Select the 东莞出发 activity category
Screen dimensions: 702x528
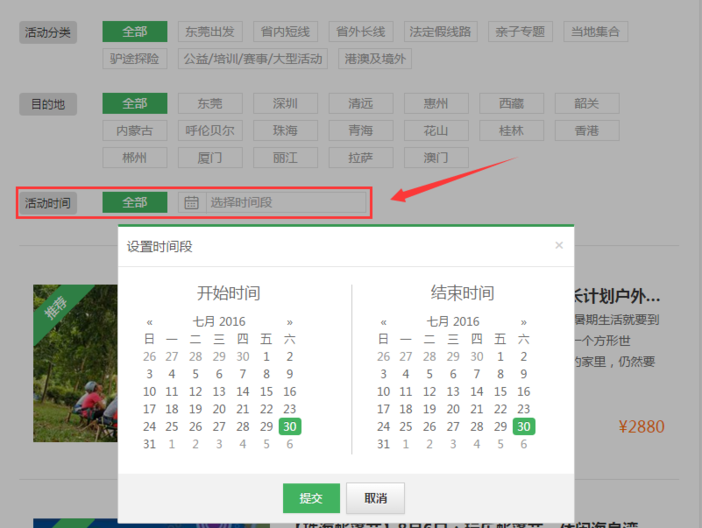pyautogui.click(x=211, y=32)
